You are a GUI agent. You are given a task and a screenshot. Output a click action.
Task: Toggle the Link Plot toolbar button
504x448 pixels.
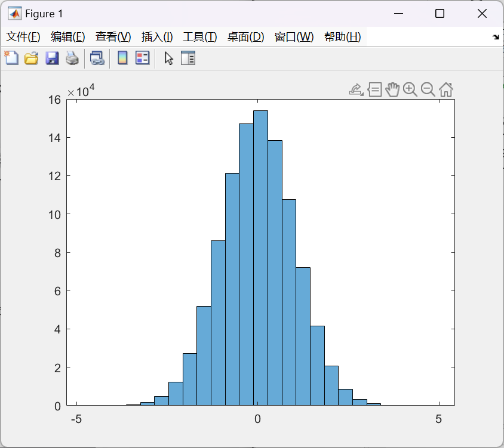click(97, 58)
